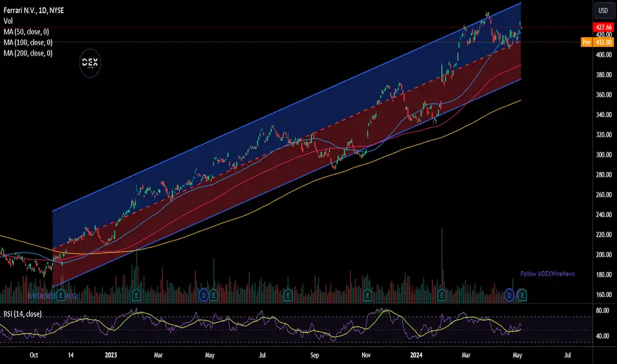This screenshot has height=364, width=617.
Task: Open earnings E marker next to 2023 dividend marker
Action: [x=213, y=295]
